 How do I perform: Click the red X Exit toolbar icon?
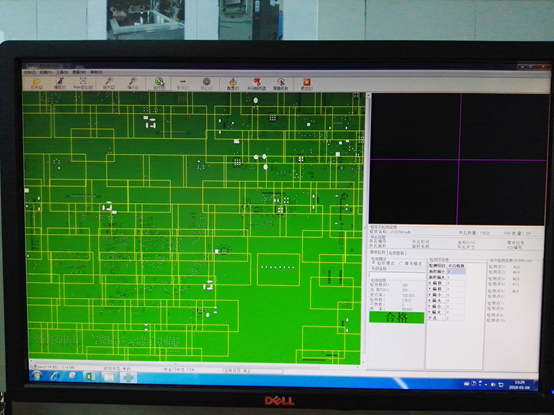pyautogui.click(x=306, y=84)
